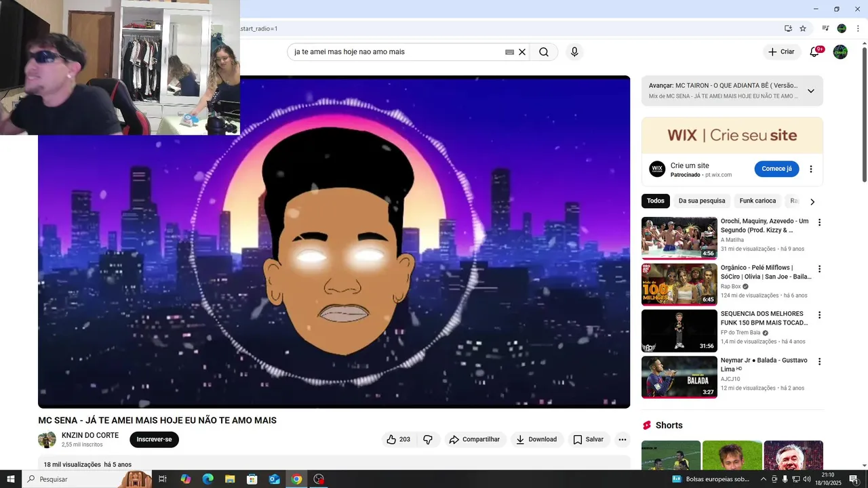Open more actions ellipsis below the video
Image resolution: width=868 pixels, height=488 pixels.
[x=623, y=439]
